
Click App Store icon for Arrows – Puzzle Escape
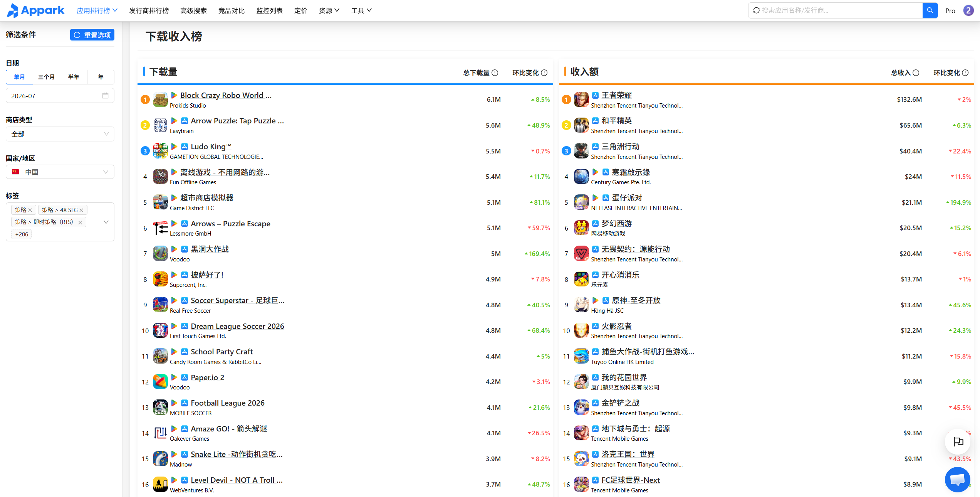(x=185, y=224)
